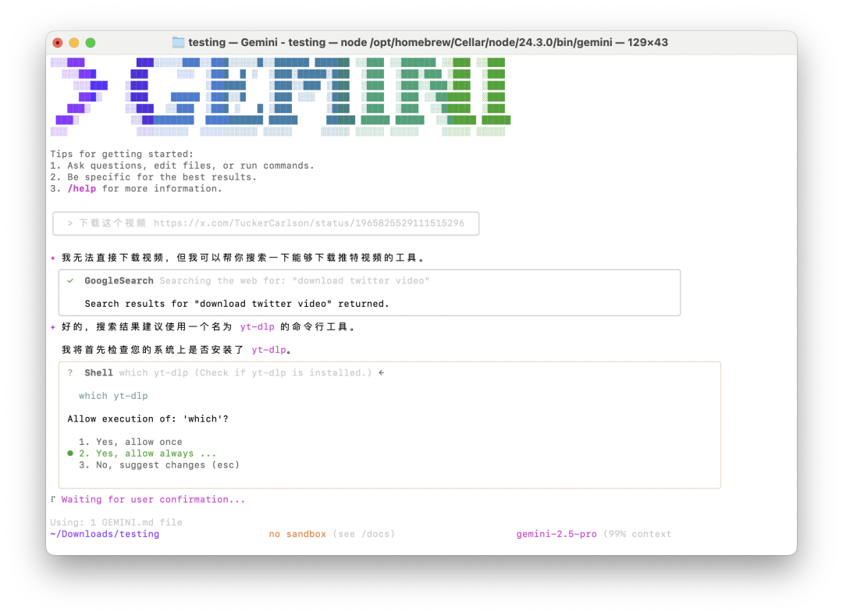Click the left arrow after the Shell command
The width and height of the screenshot is (843, 616).
381,372
